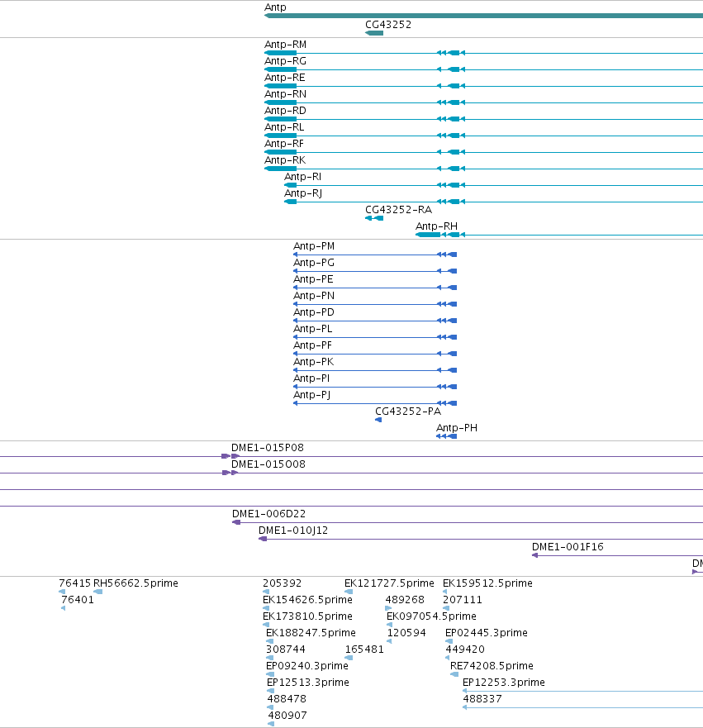Select the Antp-RD transcript label

tap(285, 111)
